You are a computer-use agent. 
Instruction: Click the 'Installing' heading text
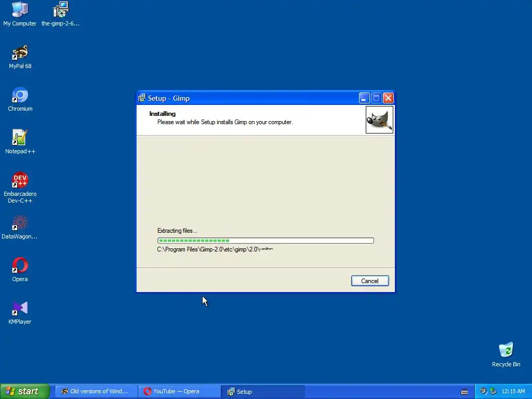pyautogui.click(x=163, y=114)
